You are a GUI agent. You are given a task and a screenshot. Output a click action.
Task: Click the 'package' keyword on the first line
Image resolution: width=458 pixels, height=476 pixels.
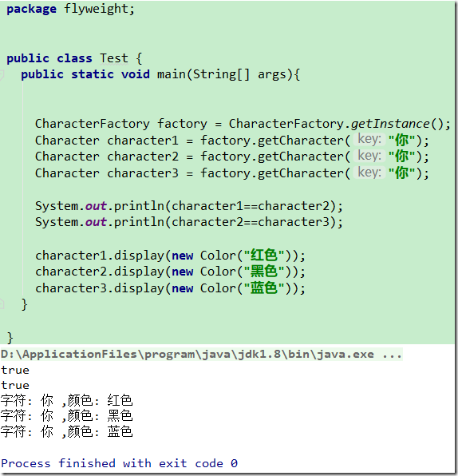click(32, 9)
